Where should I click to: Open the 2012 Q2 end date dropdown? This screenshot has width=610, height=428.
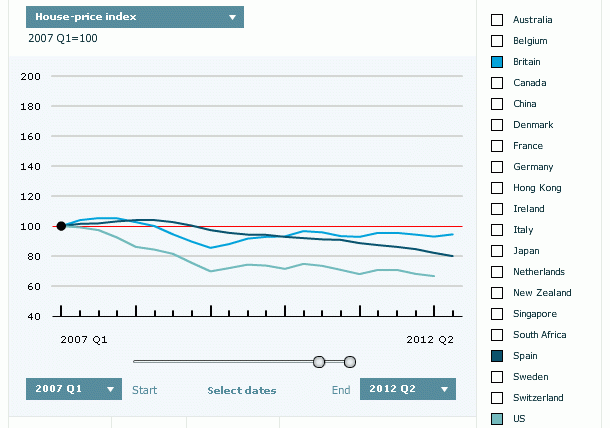point(407,389)
